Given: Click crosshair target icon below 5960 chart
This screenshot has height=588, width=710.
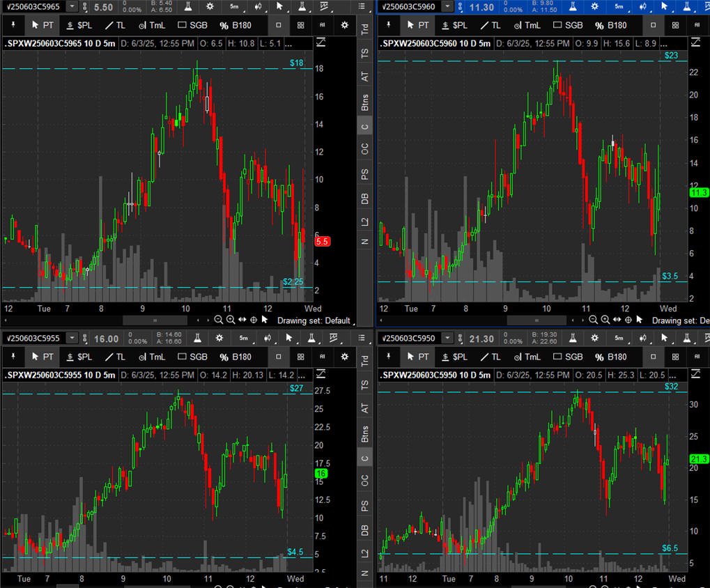Looking at the screenshot, I should pyautogui.click(x=628, y=320).
